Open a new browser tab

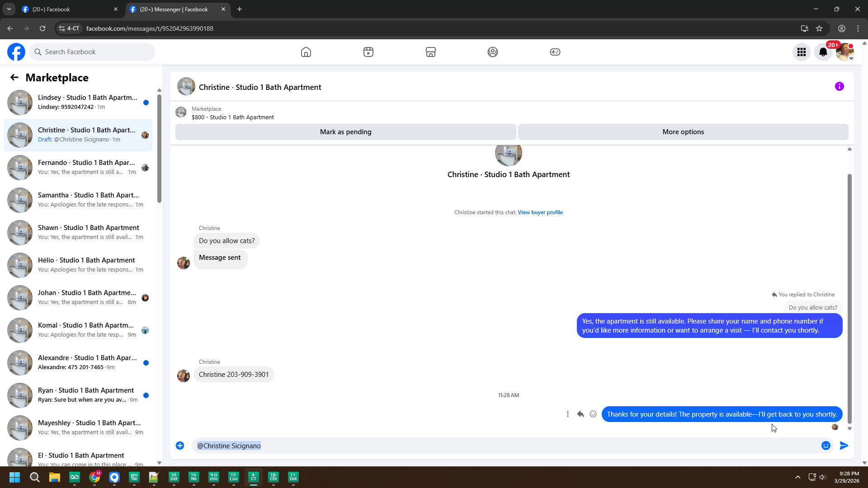coord(240,9)
